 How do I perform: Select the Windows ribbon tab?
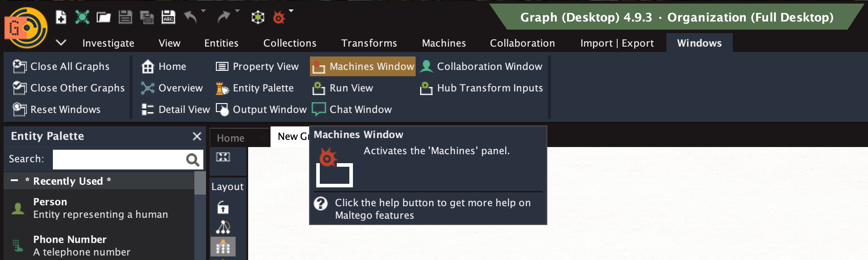pos(699,43)
